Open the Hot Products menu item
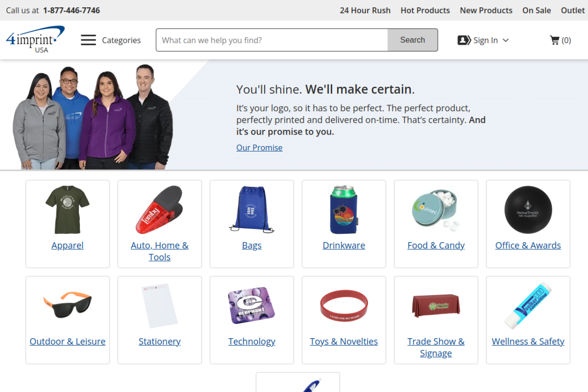The image size is (588, 392). (x=425, y=10)
